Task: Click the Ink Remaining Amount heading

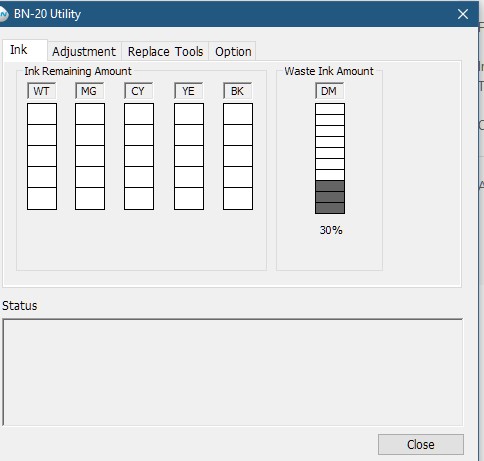Action: [x=78, y=71]
